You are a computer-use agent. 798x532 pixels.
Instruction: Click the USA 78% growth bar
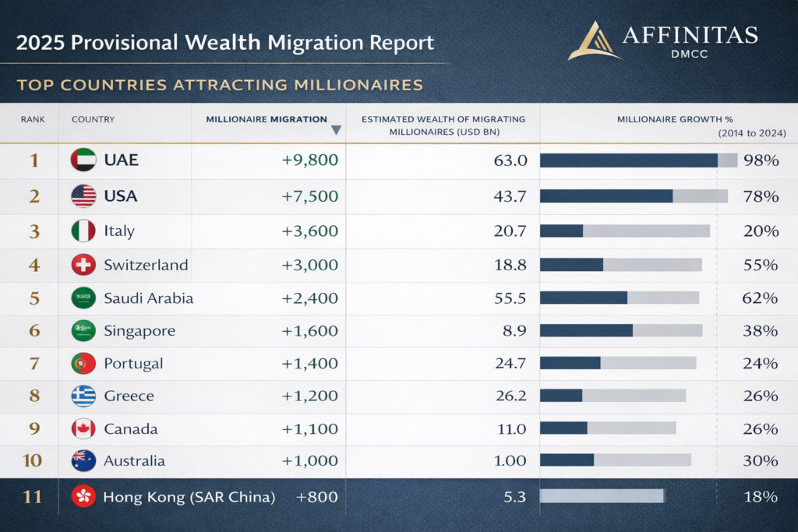pos(634,196)
